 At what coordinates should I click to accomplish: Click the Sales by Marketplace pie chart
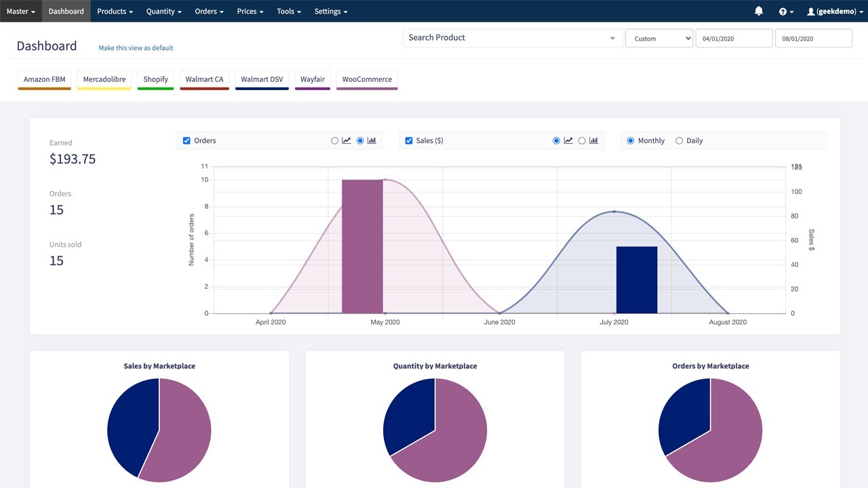click(159, 430)
